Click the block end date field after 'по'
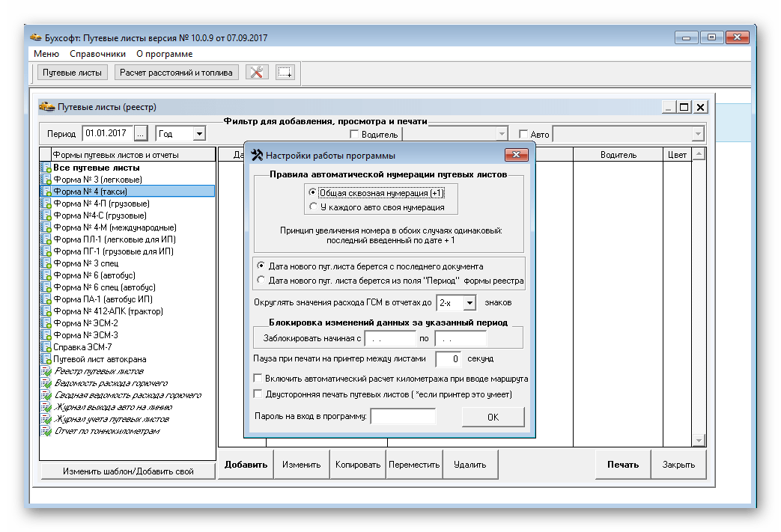The width and height of the screenshot is (781, 532). click(461, 338)
